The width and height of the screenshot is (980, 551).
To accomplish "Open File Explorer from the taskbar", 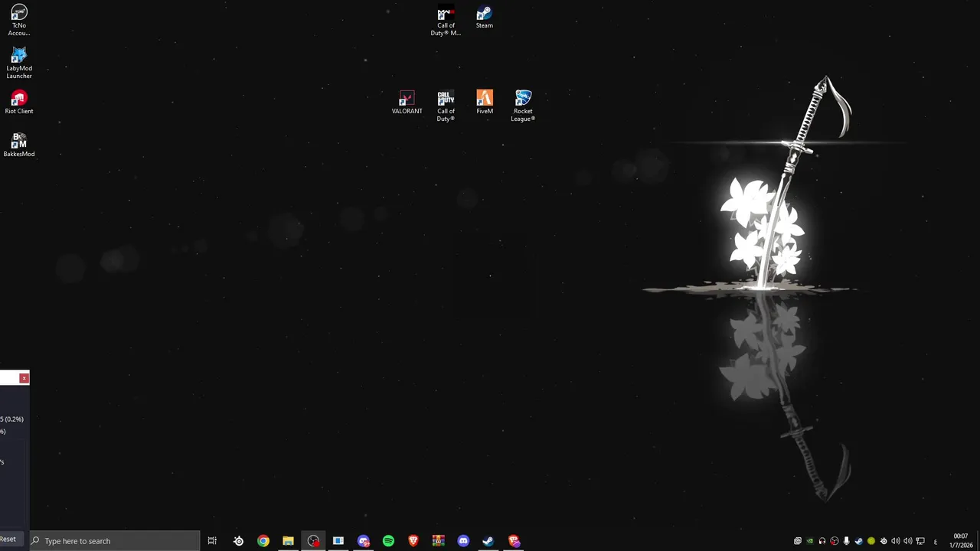I will click(288, 541).
